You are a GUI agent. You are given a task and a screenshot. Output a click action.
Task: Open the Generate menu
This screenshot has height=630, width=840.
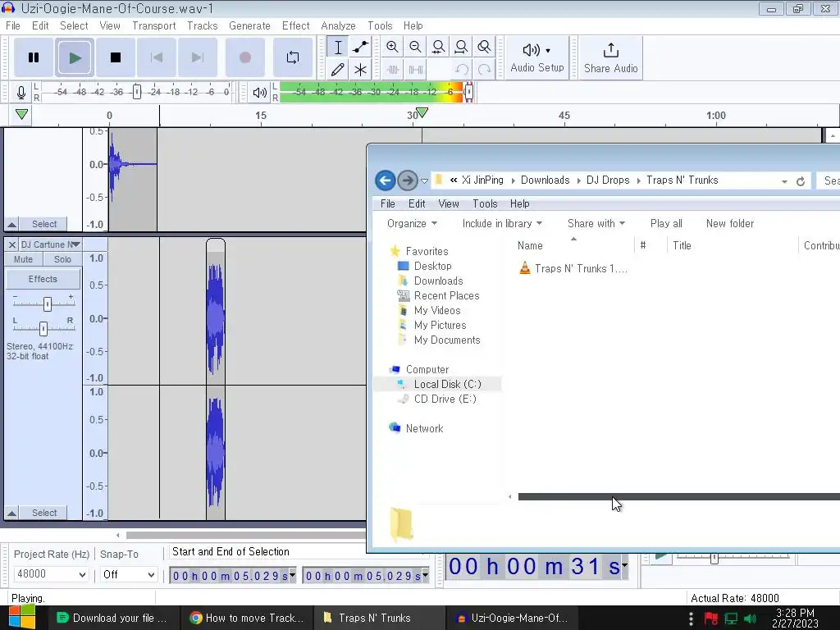249,25
